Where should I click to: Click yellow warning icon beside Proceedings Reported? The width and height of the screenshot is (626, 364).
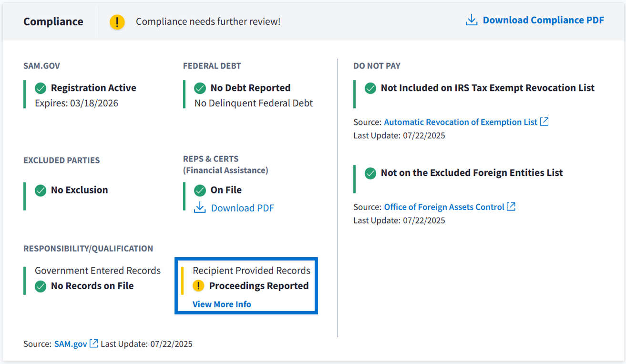[198, 286]
